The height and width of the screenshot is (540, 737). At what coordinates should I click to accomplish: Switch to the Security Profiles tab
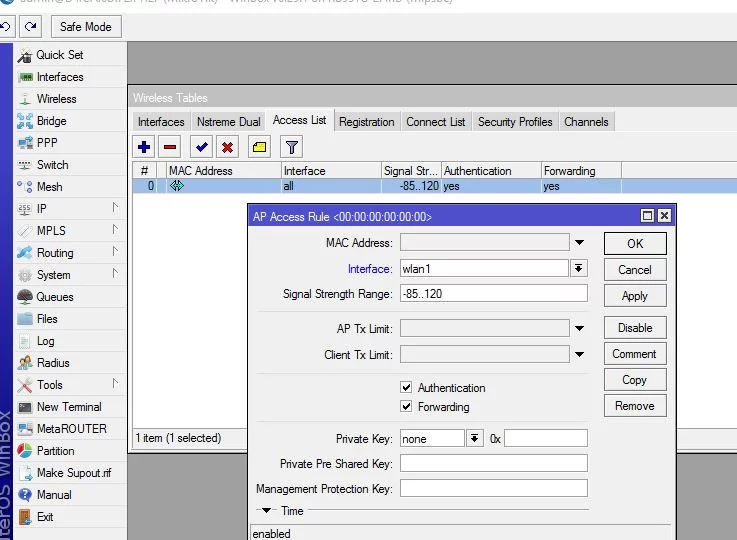tap(515, 122)
